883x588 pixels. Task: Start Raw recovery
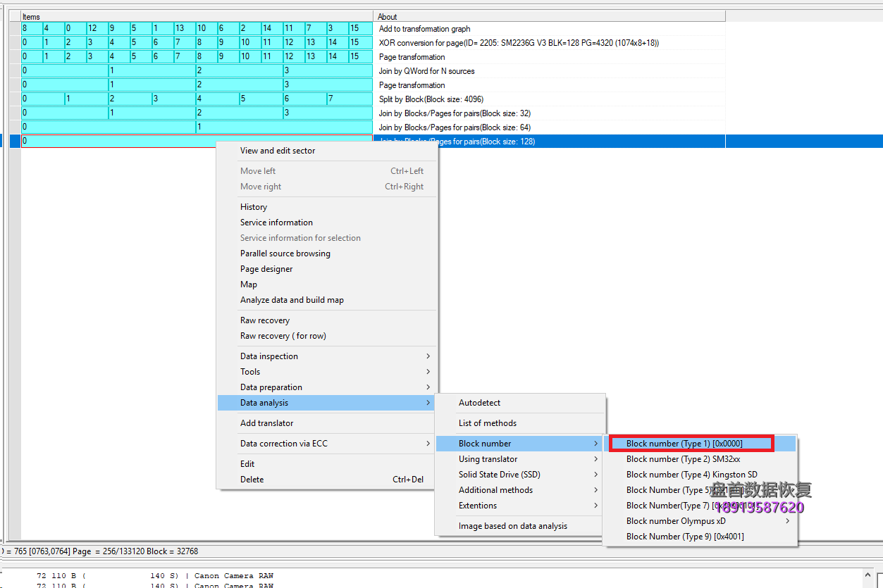coord(326,320)
